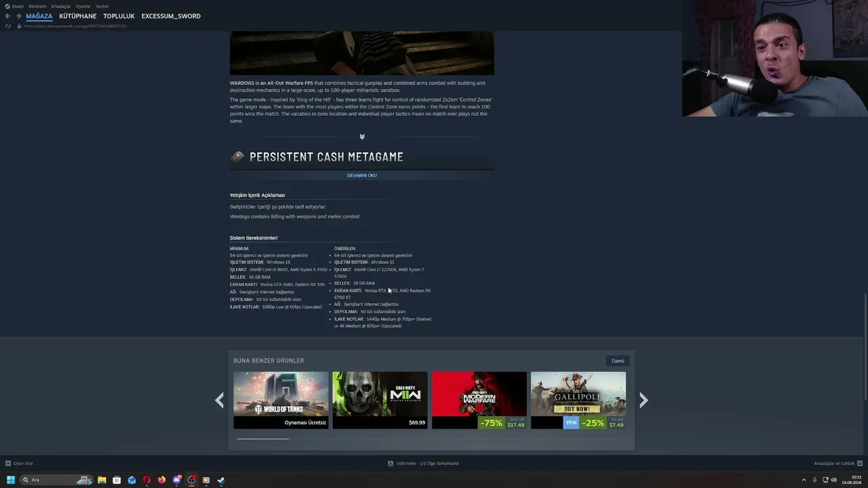Screen dimensions: 868x488
Task: Open the Gallipoli game card
Action: pyautogui.click(x=578, y=400)
